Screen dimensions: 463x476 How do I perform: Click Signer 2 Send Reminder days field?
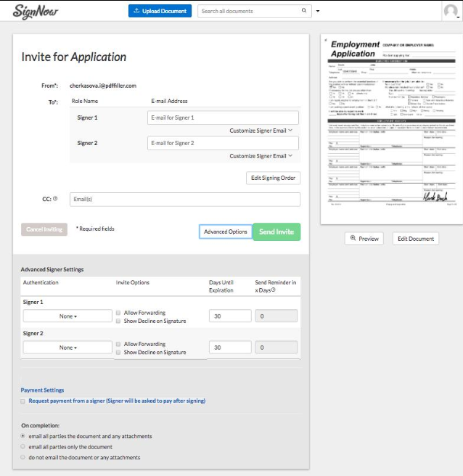276,348
